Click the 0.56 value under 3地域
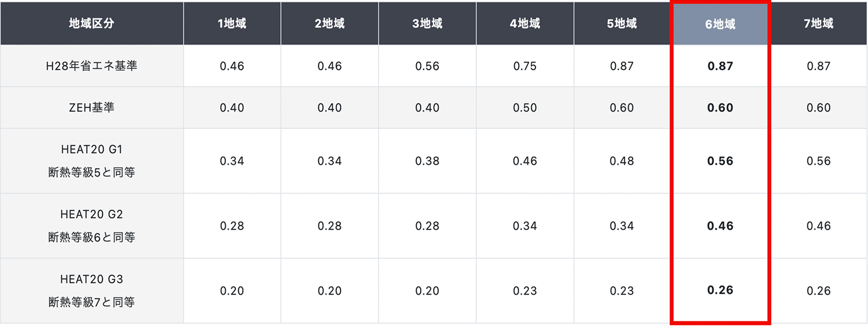The height and width of the screenshot is (326, 868). pos(427,66)
